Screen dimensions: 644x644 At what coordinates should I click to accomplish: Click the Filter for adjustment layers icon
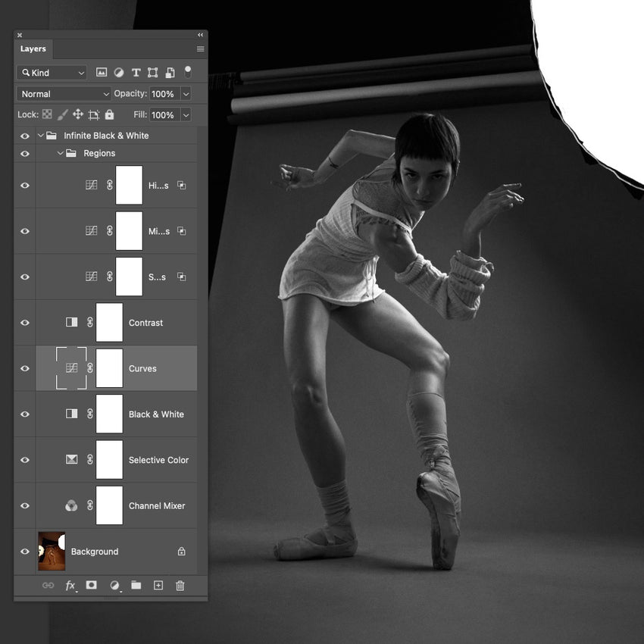(x=119, y=72)
